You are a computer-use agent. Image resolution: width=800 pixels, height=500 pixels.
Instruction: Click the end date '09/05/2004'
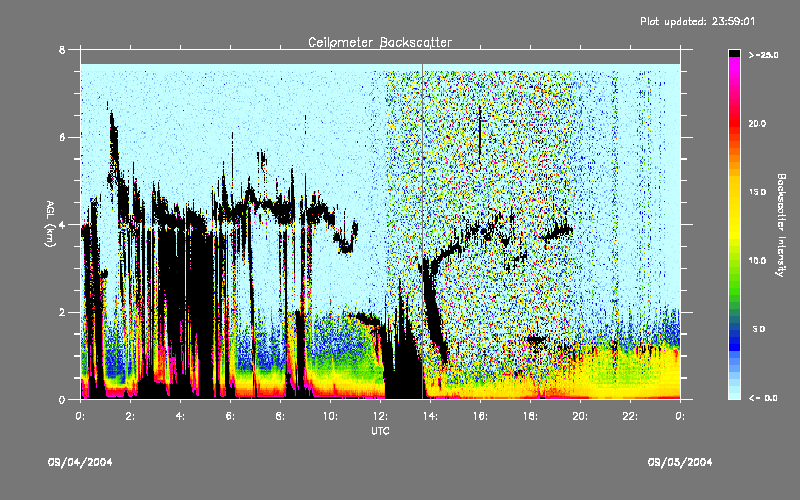[680, 462]
